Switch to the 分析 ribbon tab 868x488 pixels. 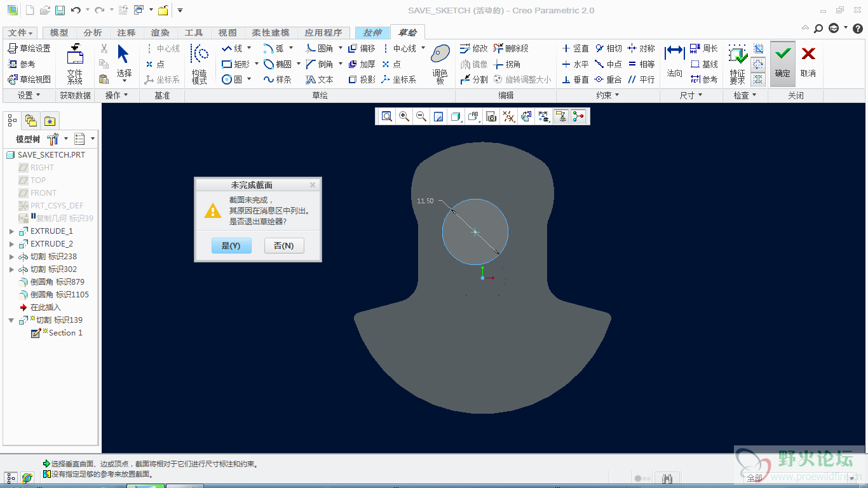pyautogui.click(x=93, y=32)
